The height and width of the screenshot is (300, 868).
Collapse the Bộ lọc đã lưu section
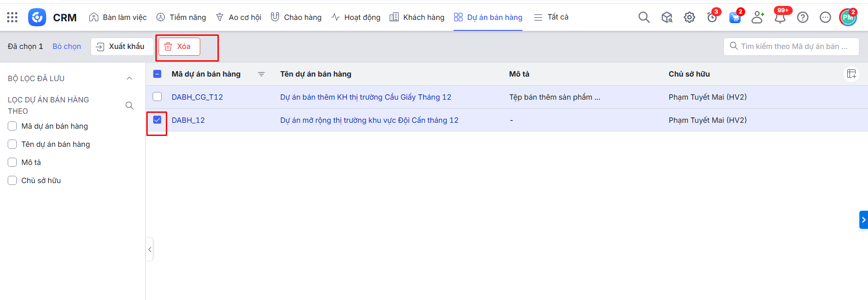click(x=129, y=78)
